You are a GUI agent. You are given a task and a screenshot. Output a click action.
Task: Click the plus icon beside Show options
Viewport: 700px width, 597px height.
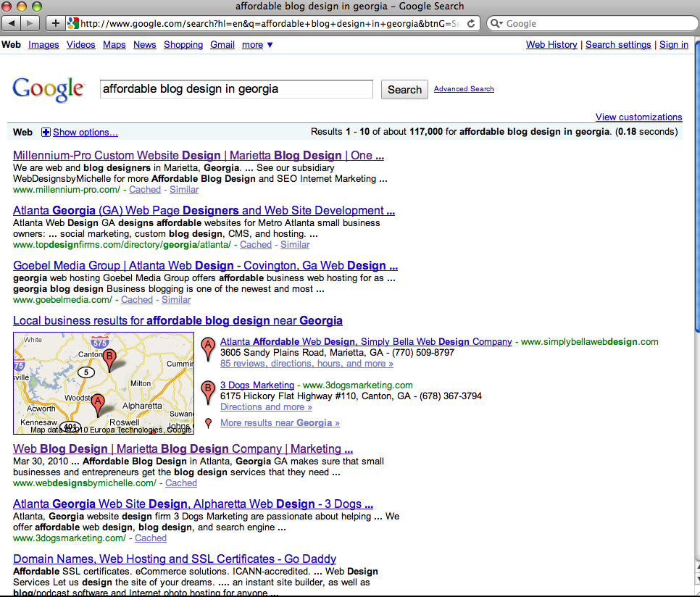tap(46, 132)
